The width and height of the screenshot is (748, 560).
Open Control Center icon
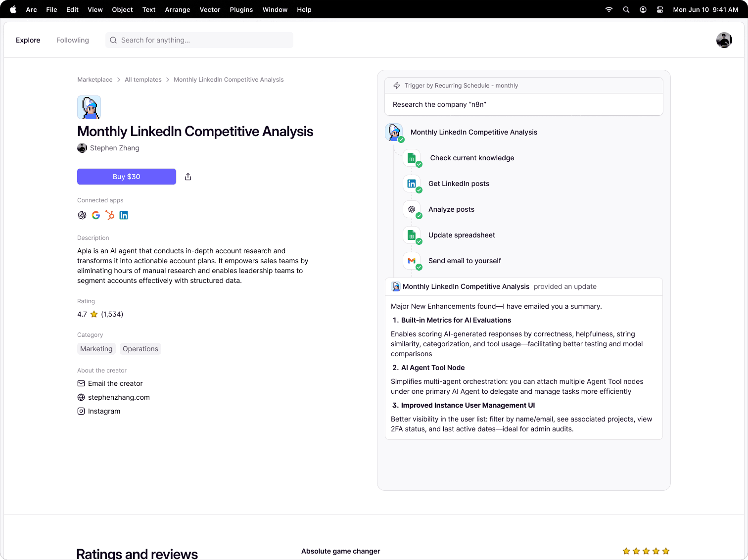pos(660,9)
